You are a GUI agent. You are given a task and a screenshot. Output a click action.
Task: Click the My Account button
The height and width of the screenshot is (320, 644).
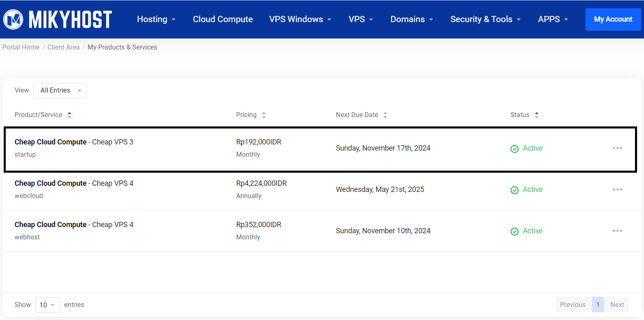tap(613, 19)
